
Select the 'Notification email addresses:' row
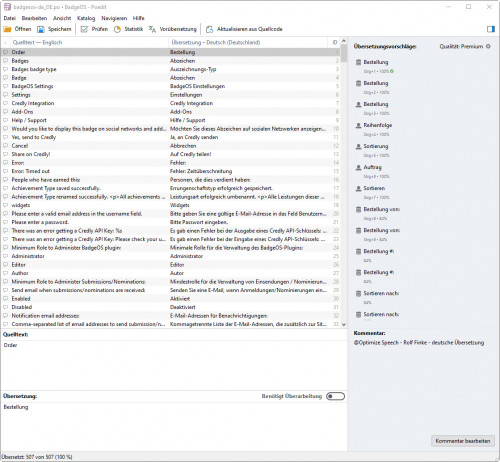[x=171, y=316]
